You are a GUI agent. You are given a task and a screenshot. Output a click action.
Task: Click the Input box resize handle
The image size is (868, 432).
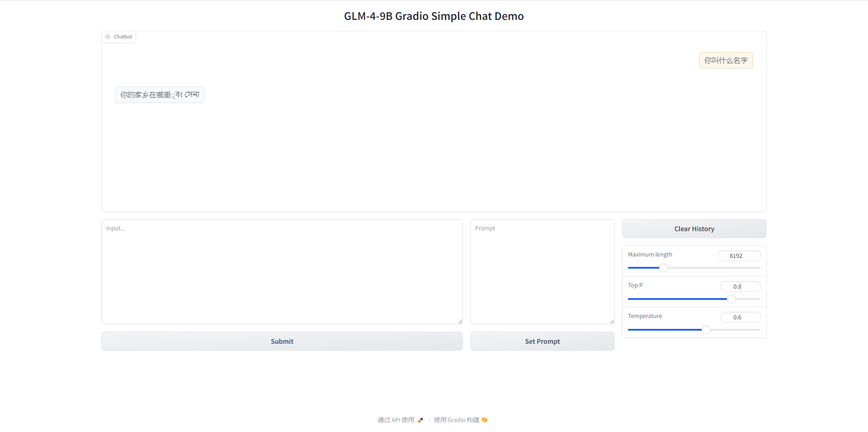pyautogui.click(x=460, y=321)
